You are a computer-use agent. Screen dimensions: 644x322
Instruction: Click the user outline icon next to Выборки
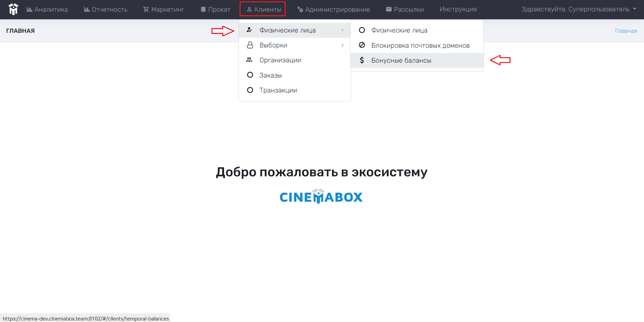[250, 45]
